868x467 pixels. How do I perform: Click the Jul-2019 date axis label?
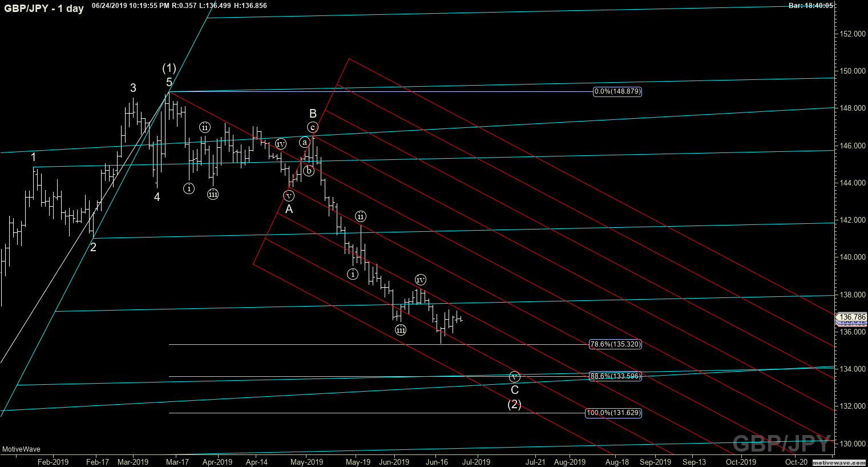pyautogui.click(x=476, y=462)
